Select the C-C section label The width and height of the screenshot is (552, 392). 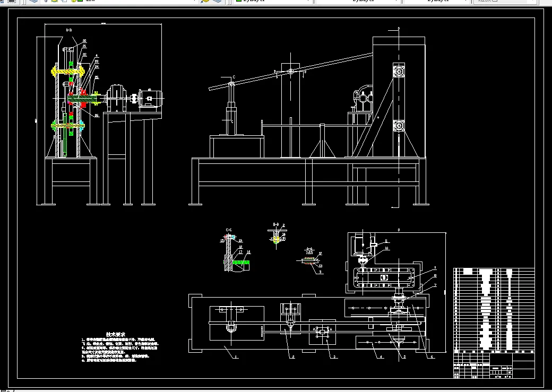click(229, 230)
